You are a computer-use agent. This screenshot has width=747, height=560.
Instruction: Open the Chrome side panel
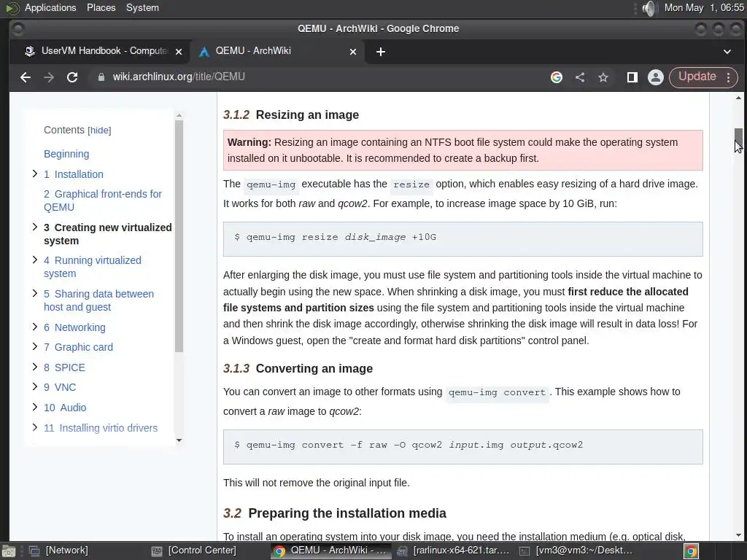coord(632,77)
